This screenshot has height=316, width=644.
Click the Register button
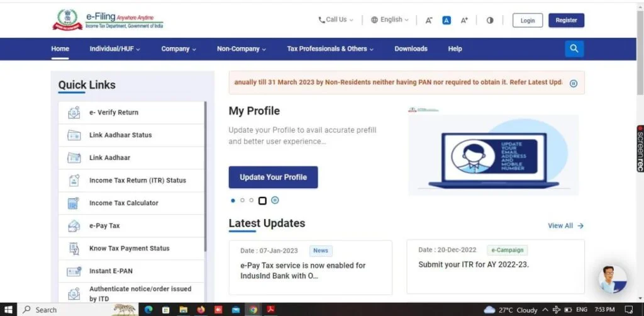click(566, 20)
